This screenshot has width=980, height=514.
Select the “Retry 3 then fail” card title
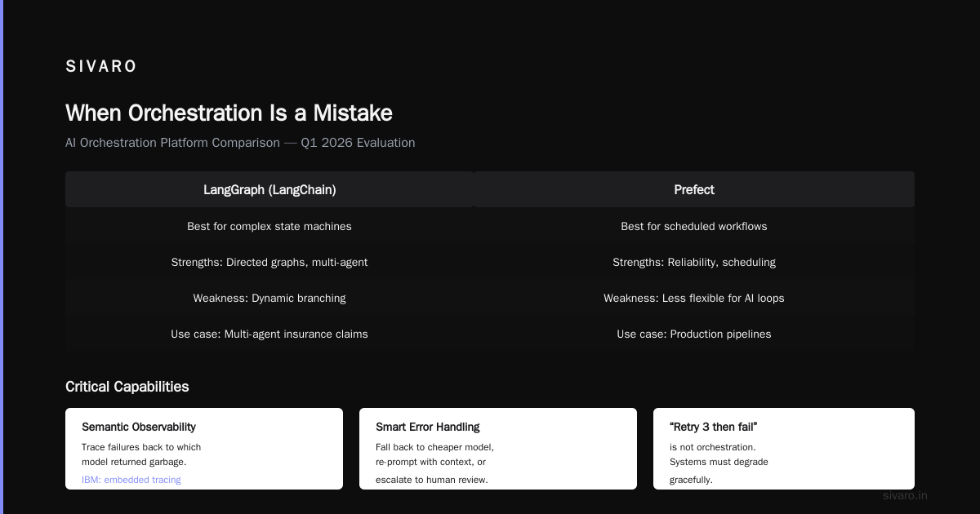pyautogui.click(x=714, y=427)
